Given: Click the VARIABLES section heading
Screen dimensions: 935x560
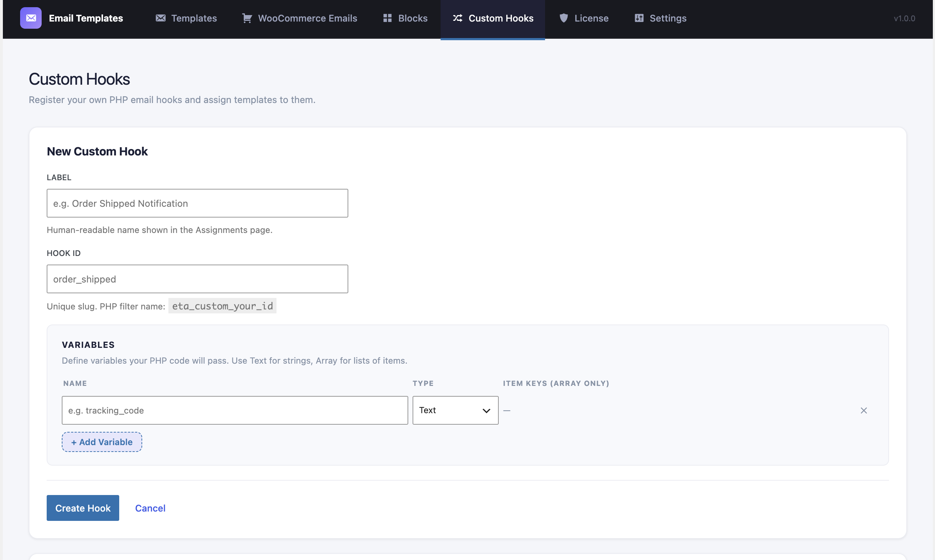Looking at the screenshot, I should point(88,345).
